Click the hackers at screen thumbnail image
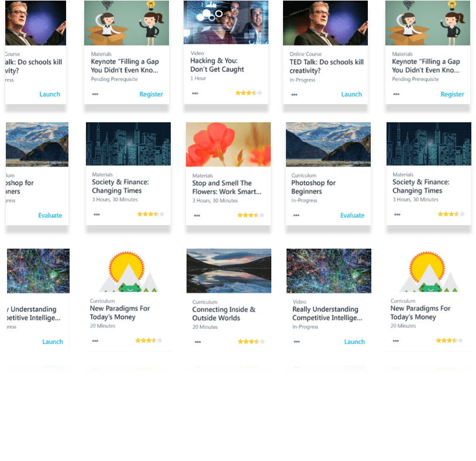Viewport: 476px width, 461px height. coord(226,22)
